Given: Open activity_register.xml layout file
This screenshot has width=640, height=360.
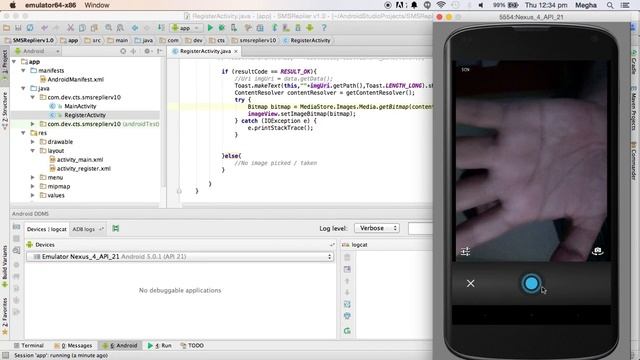Looking at the screenshot, I should point(80,169).
